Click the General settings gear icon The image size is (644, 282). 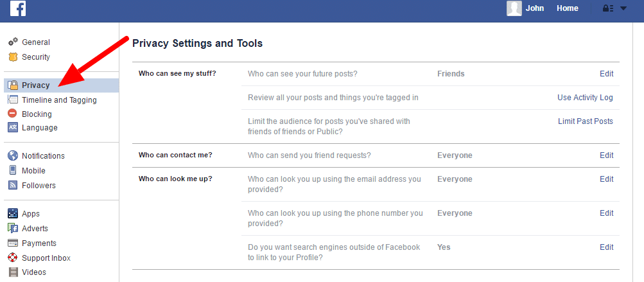[x=13, y=42]
